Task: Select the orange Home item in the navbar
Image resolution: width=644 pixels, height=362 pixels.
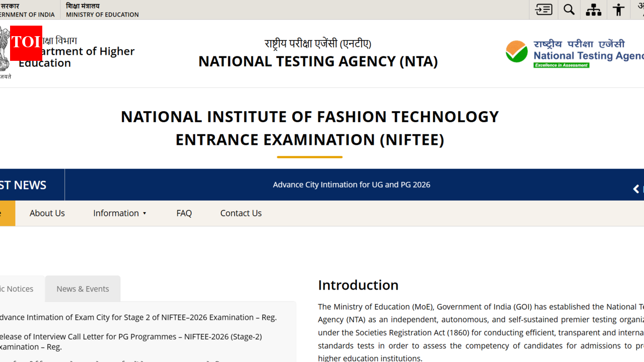Action: click(6, 213)
